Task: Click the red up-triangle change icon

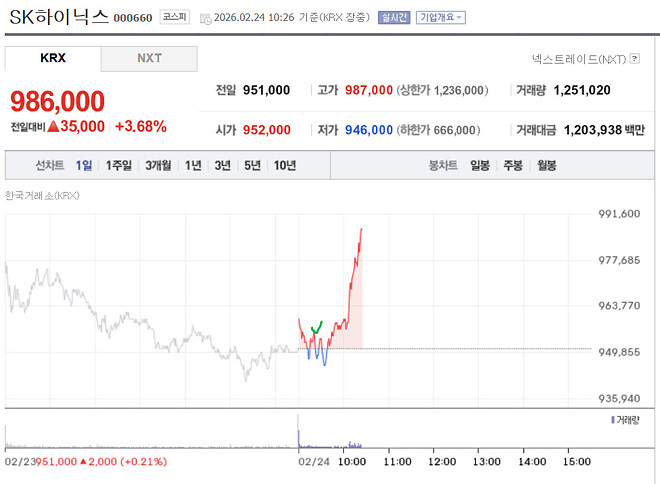Action: tap(53, 126)
